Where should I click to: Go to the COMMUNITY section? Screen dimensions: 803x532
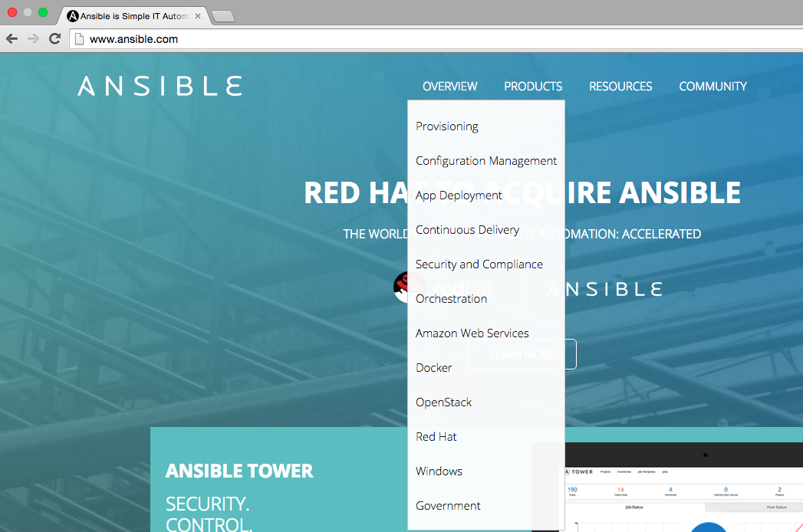tap(712, 87)
